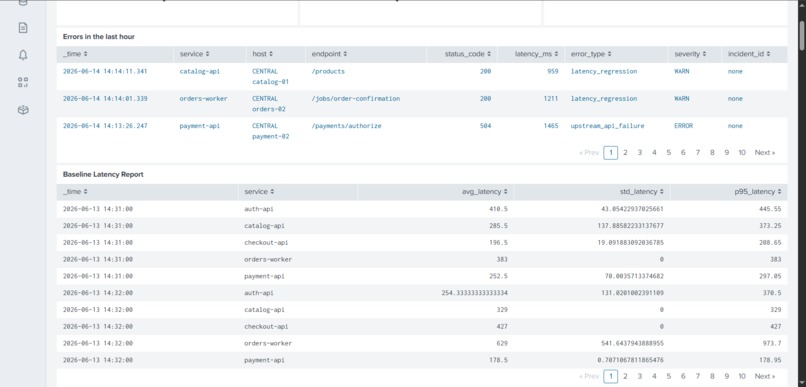Click the /jobs/order-confirmation endpoint value
The height and width of the screenshot is (387, 806).
(356, 99)
